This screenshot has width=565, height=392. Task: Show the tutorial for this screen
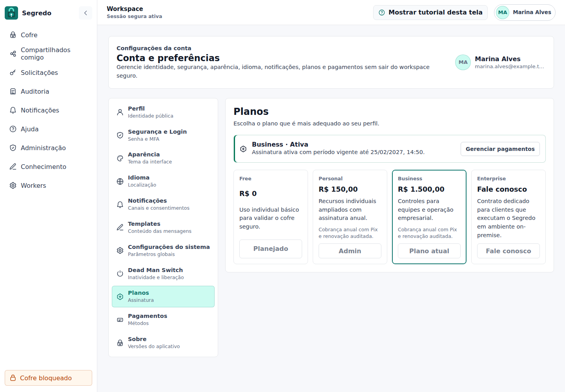(430, 13)
